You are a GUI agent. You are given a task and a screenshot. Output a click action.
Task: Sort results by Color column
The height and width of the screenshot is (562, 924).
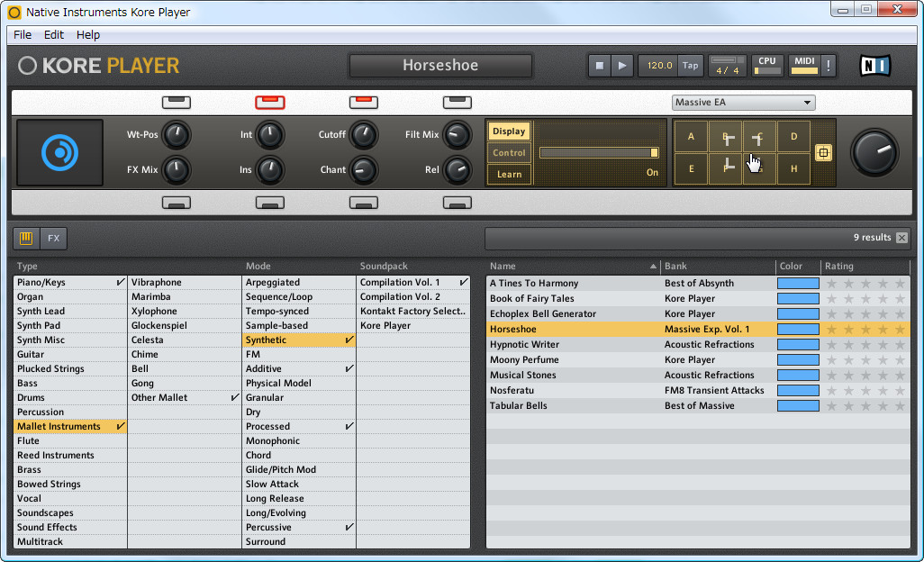point(798,267)
